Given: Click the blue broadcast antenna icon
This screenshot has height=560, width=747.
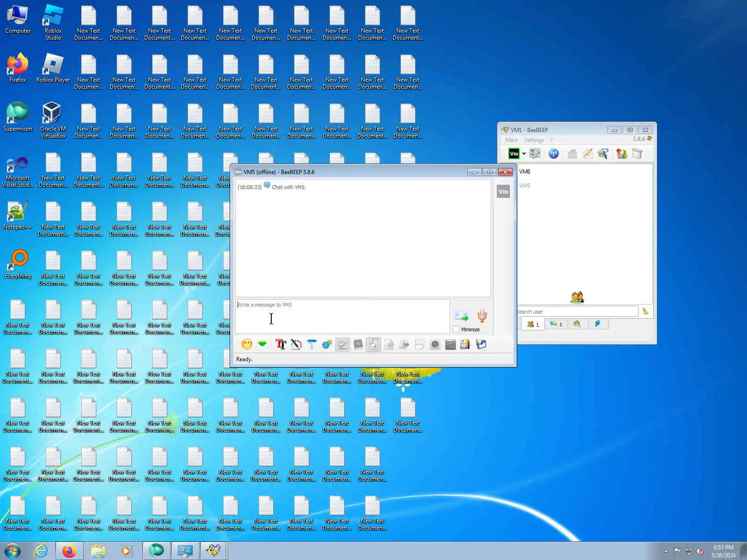Looking at the screenshot, I should (554, 154).
